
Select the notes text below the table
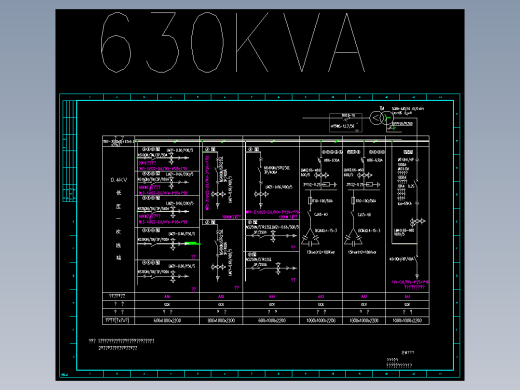coord(121,344)
